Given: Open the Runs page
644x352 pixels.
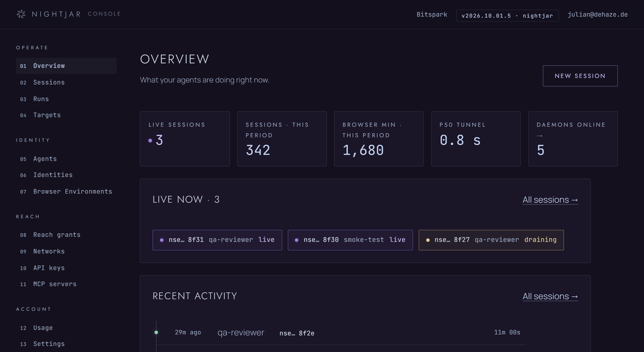Looking at the screenshot, I should tap(66, 99).
